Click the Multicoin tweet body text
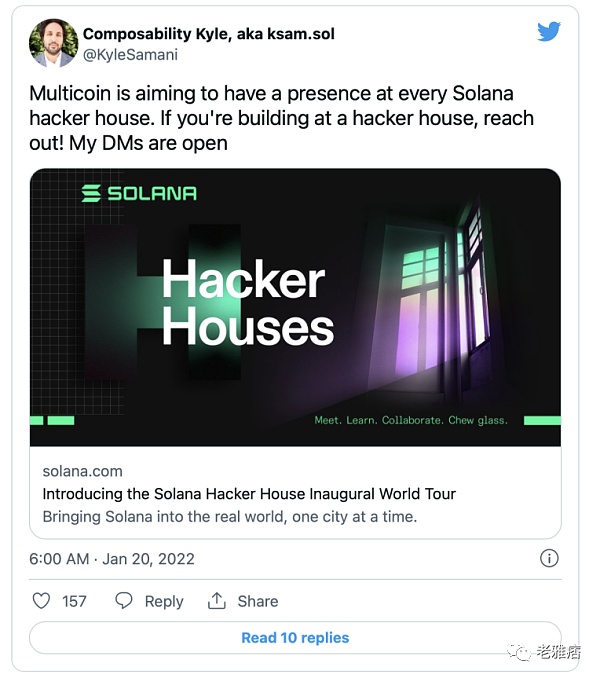 [x=282, y=118]
